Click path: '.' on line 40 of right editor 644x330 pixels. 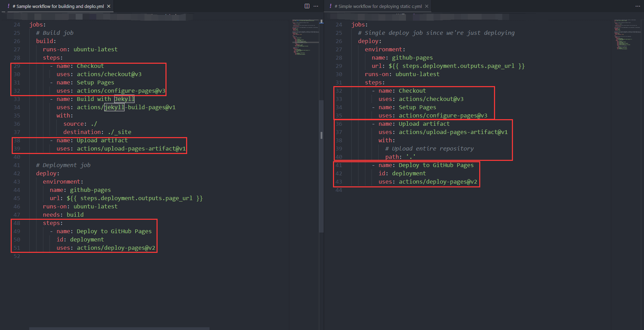coord(400,157)
